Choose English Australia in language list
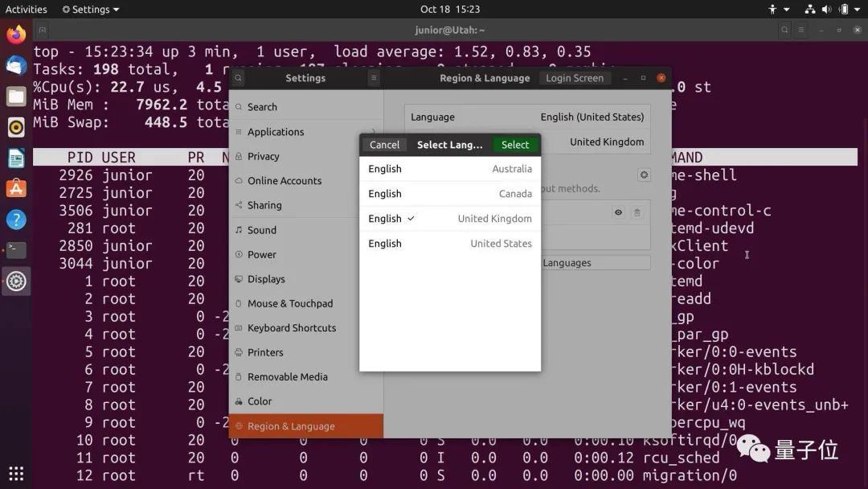 449,169
